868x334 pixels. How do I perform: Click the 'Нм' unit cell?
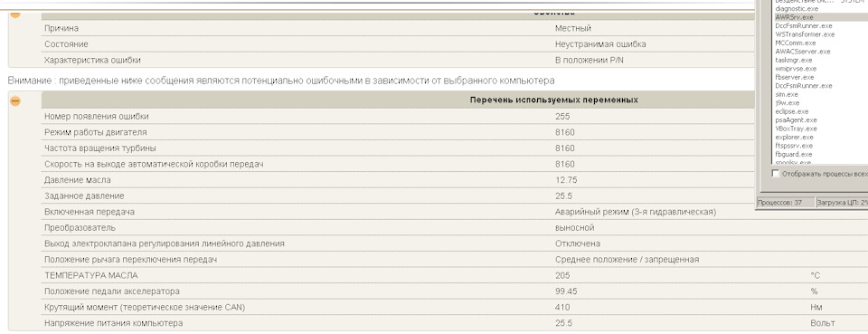pyautogui.click(x=816, y=308)
